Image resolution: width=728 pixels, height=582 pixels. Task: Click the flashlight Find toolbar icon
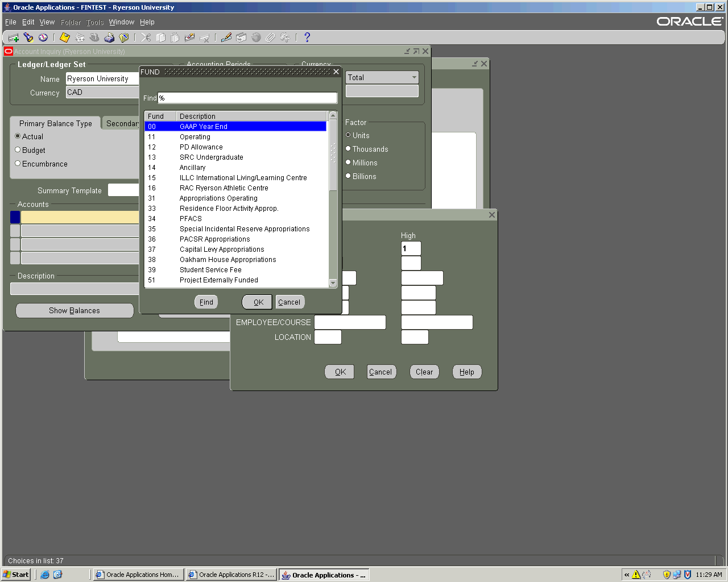(28, 38)
